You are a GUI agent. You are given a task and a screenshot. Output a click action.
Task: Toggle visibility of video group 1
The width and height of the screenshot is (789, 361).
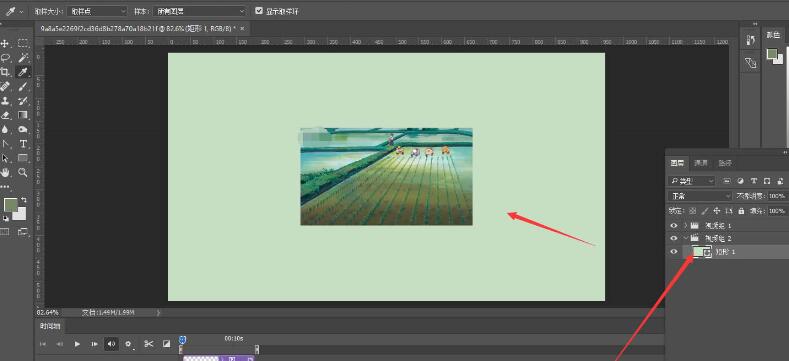coord(674,225)
